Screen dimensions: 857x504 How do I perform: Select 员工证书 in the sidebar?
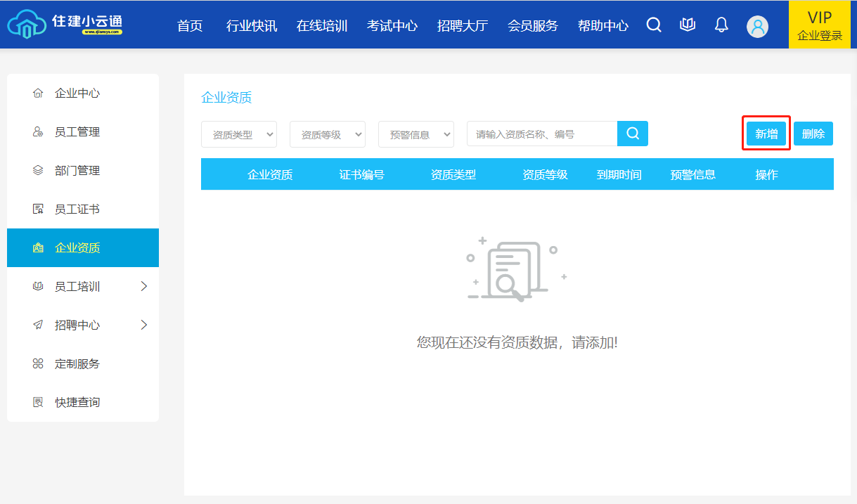point(77,209)
